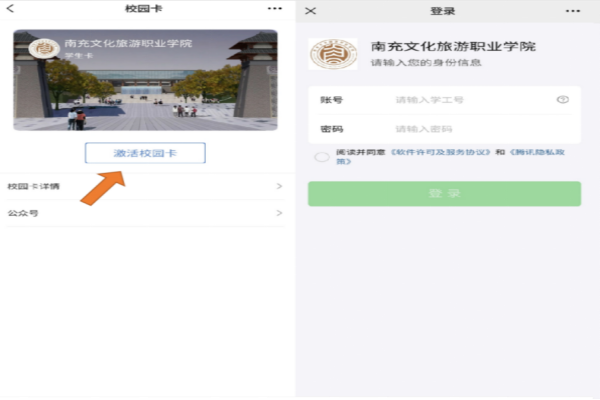Click the 请输入您的身份信息 subtitle
The height and width of the screenshot is (400, 600).
426,62
